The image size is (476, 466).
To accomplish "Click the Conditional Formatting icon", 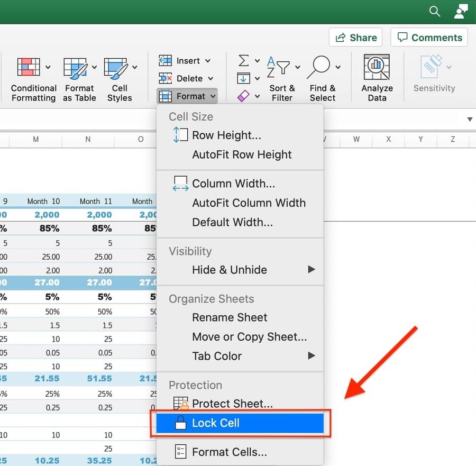I will click(29, 67).
